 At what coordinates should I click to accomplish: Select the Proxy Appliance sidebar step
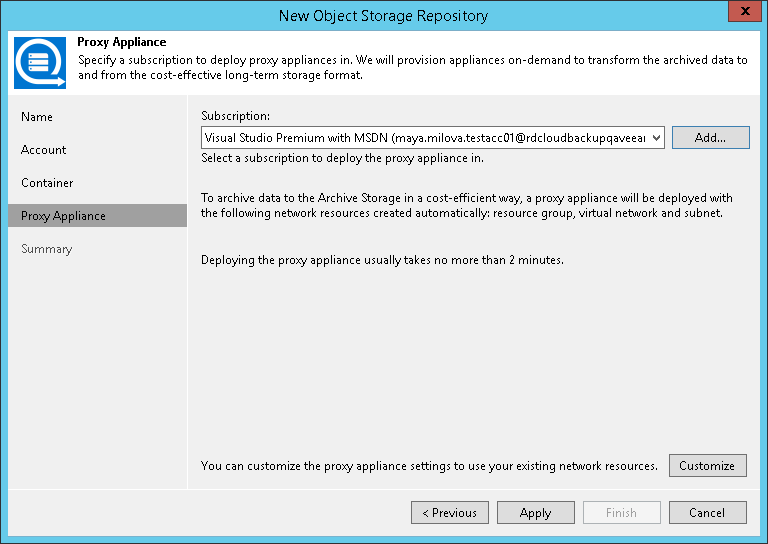[63, 216]
